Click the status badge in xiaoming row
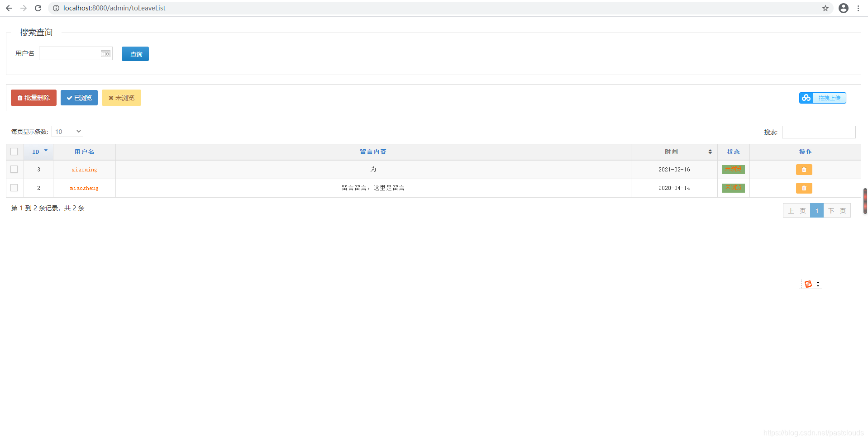Screen dimensions: 868x441 (x=733, y=169)
